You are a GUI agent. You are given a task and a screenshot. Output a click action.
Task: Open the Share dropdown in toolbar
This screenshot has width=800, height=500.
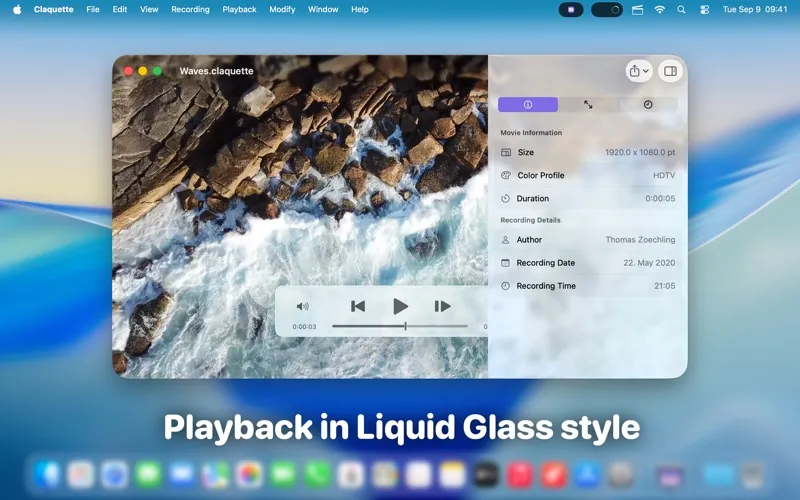pos(638,71)
